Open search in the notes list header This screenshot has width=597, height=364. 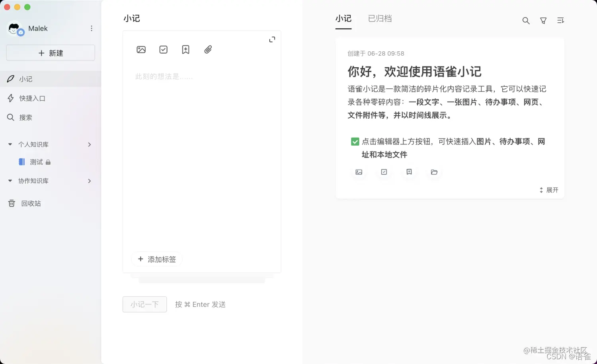(526, 21)
